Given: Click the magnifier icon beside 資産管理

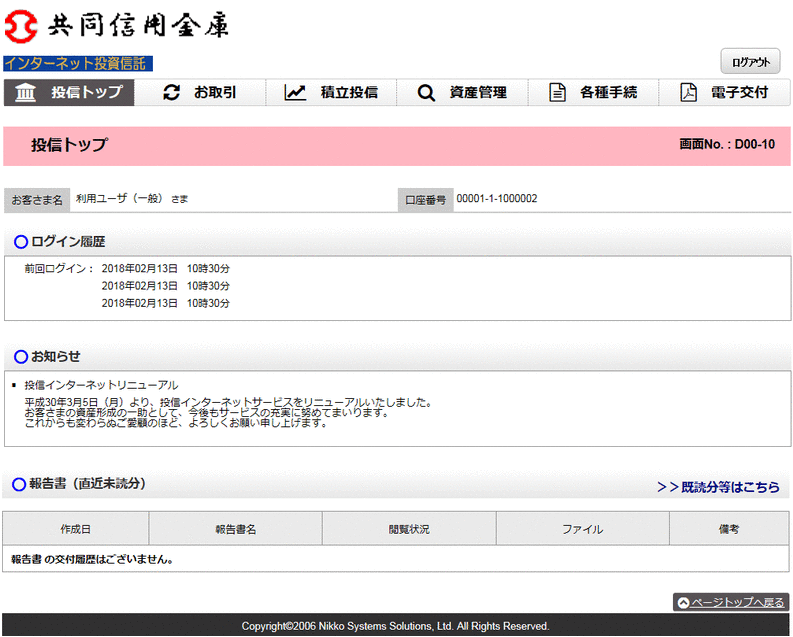Looking at the screenshot, I should coord(426,93).
